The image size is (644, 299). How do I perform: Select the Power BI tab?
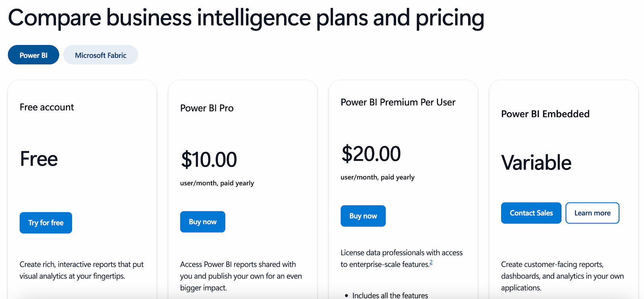tap(33, 55)
